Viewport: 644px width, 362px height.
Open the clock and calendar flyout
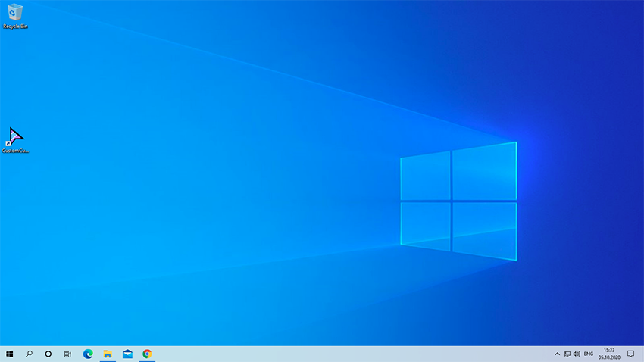point(609,354)
